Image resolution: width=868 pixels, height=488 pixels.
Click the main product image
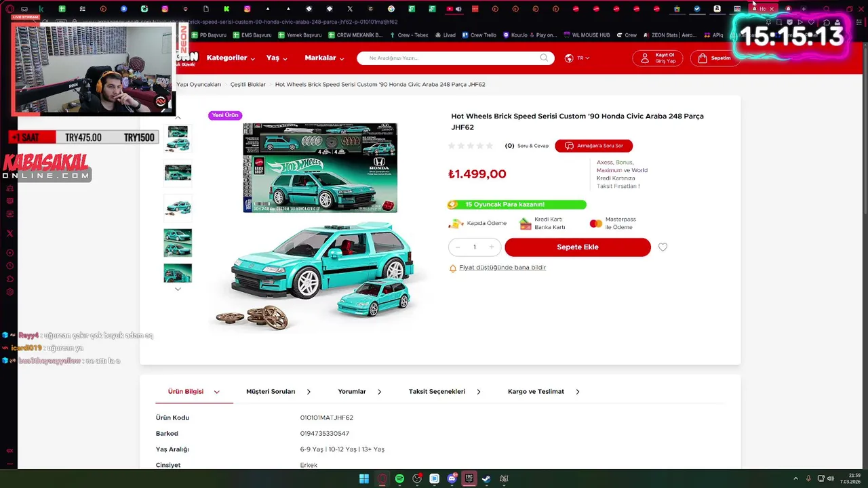pyautogui.click(x=320, y=227)
